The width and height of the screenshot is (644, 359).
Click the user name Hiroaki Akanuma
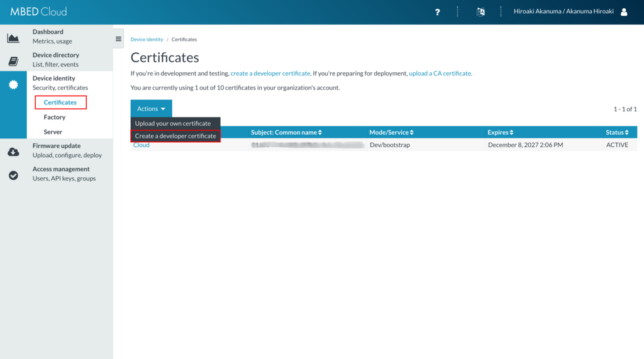click(x=563, y=11)
